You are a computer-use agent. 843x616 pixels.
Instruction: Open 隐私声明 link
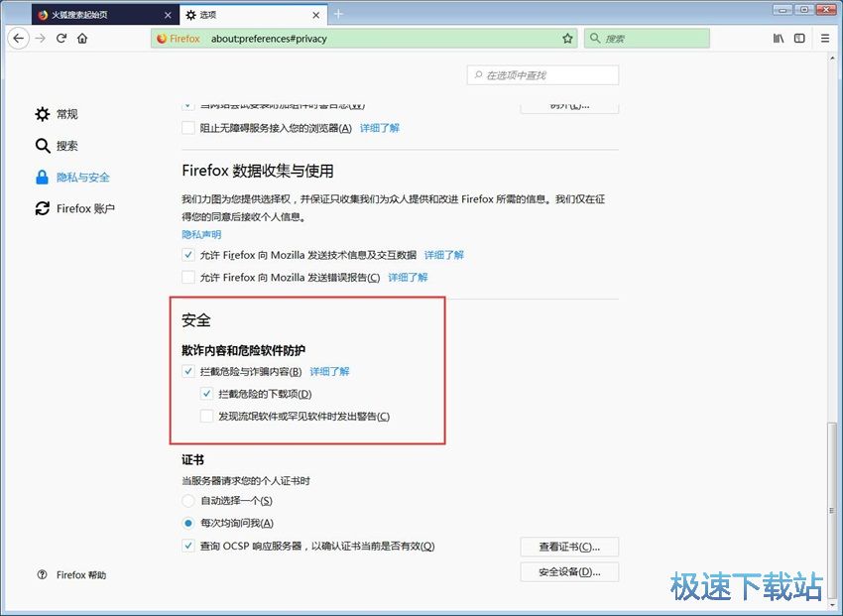pyautogui.click(x=201, y=234)
